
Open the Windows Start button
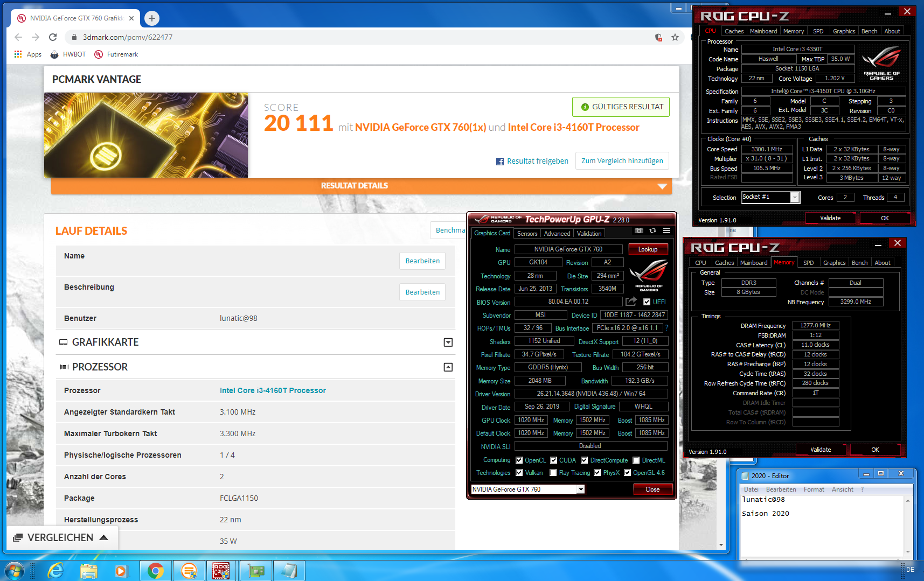(15, 571)
